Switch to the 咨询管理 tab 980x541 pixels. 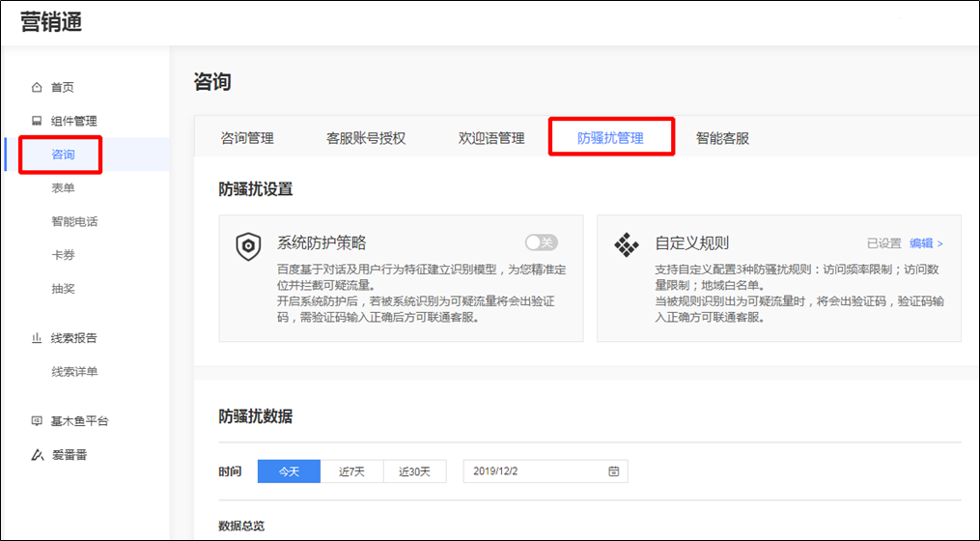(x=247, y=138)
